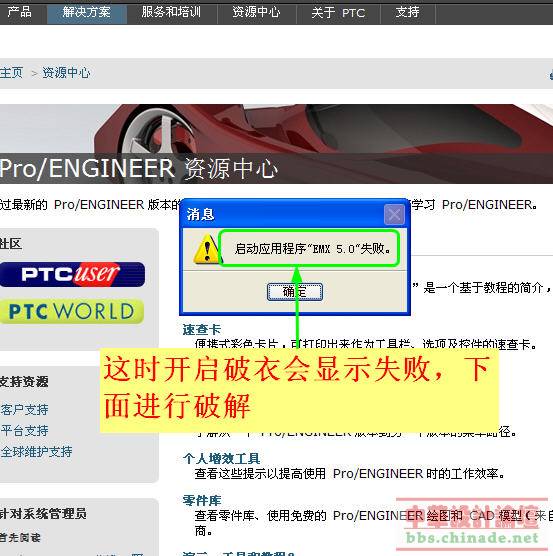
Task: Click the 客户支持 sidebar link
Action: click(24, 410)
